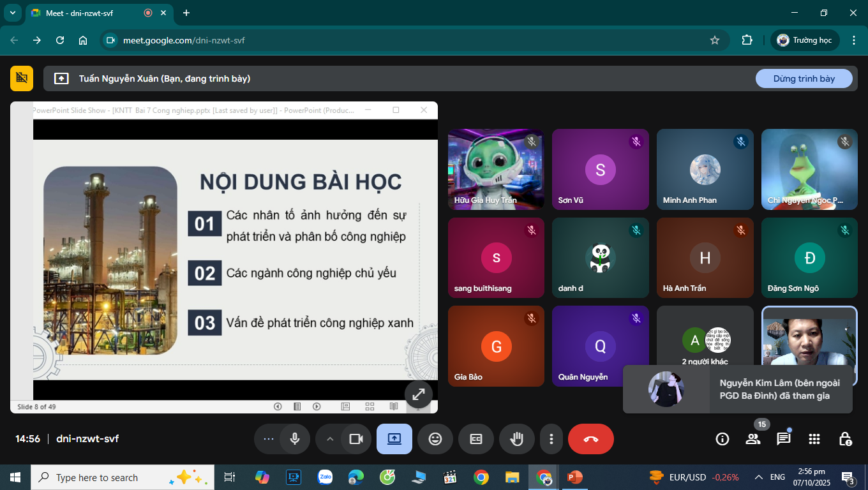
Task: Open PowerPoint from the Windows taskbar
Action: [x=575, y=477]
